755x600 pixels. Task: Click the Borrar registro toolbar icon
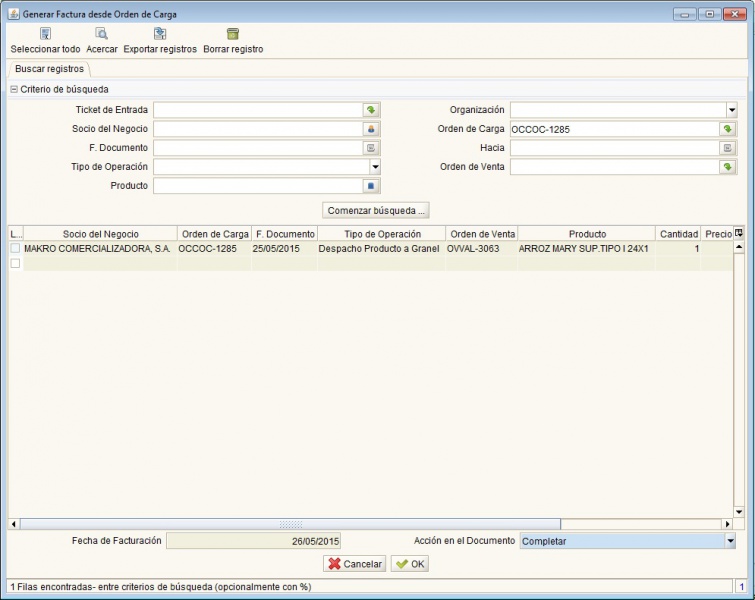pyautogui.click(x=233, y=33)
